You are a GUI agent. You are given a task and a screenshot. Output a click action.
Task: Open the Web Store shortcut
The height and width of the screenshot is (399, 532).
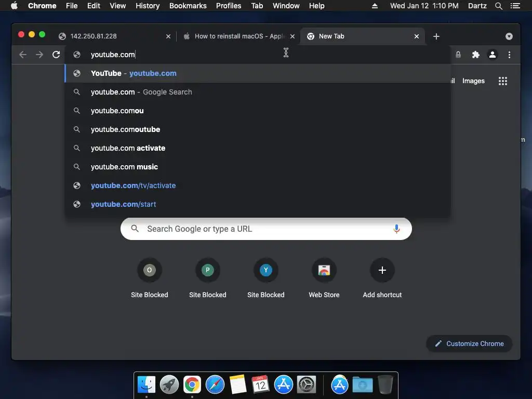coord(324,278)
